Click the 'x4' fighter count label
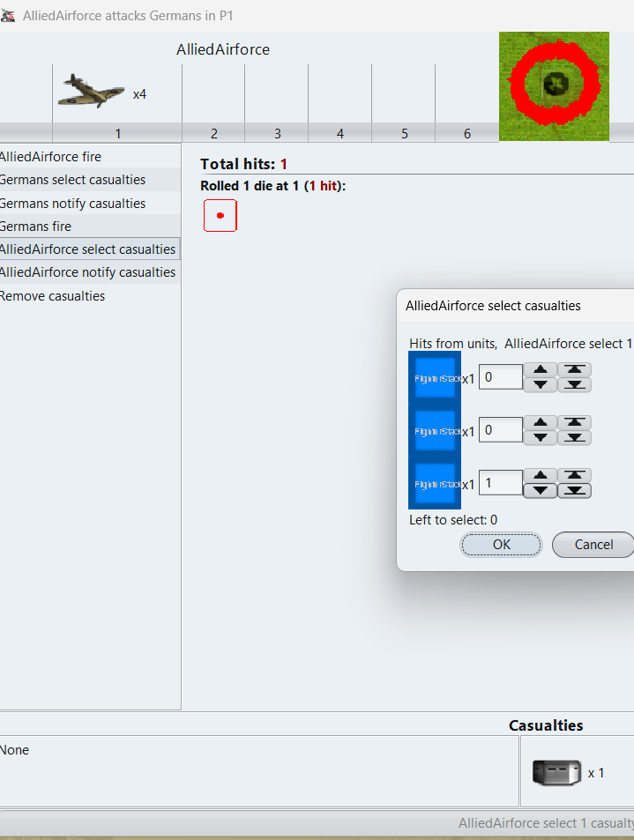The image size is (634, 840). point(139,94)
